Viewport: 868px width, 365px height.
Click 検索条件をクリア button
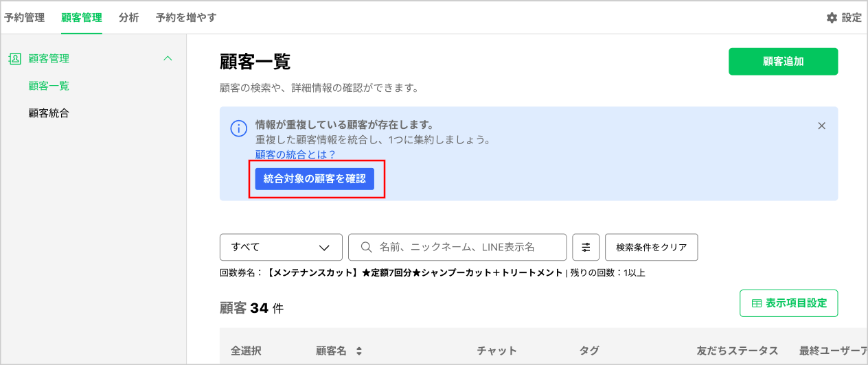tap(651, 247)
